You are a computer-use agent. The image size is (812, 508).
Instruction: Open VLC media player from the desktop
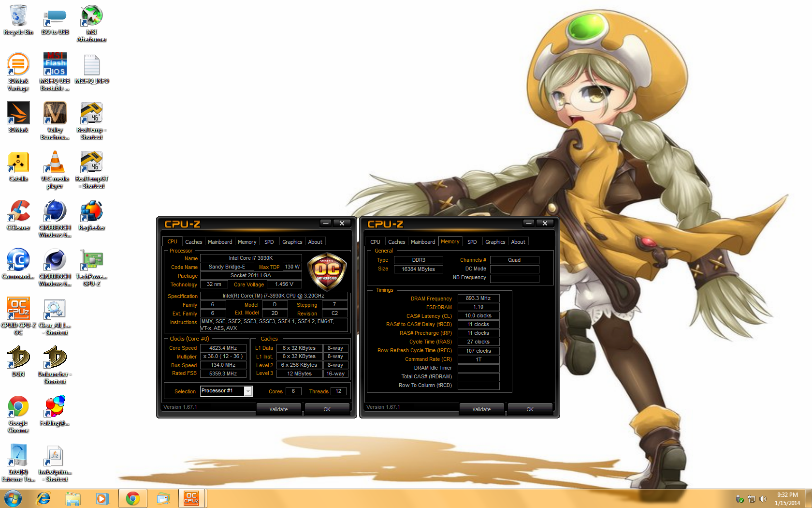55,170
